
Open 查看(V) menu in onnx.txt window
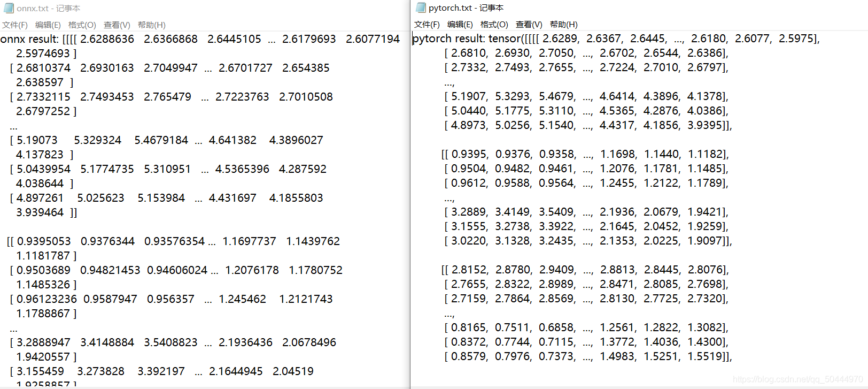pos(117,25)
